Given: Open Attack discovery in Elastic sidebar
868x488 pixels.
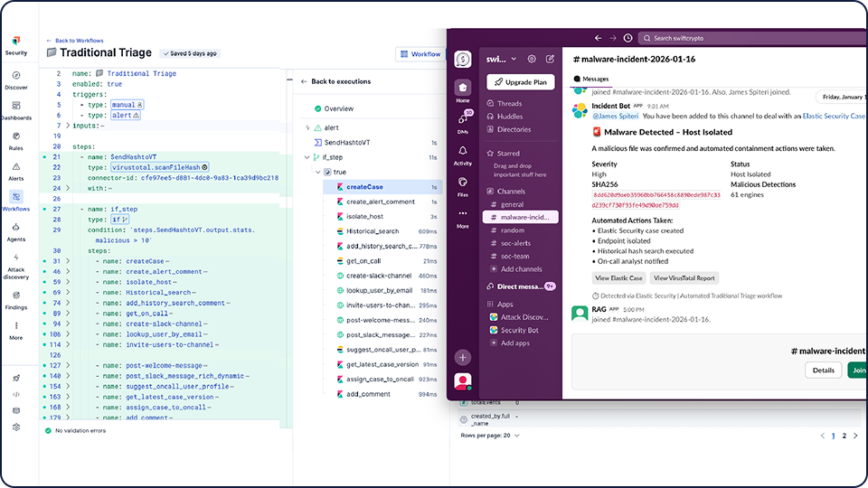Looking at the screenshot, I should pos(16,266).
